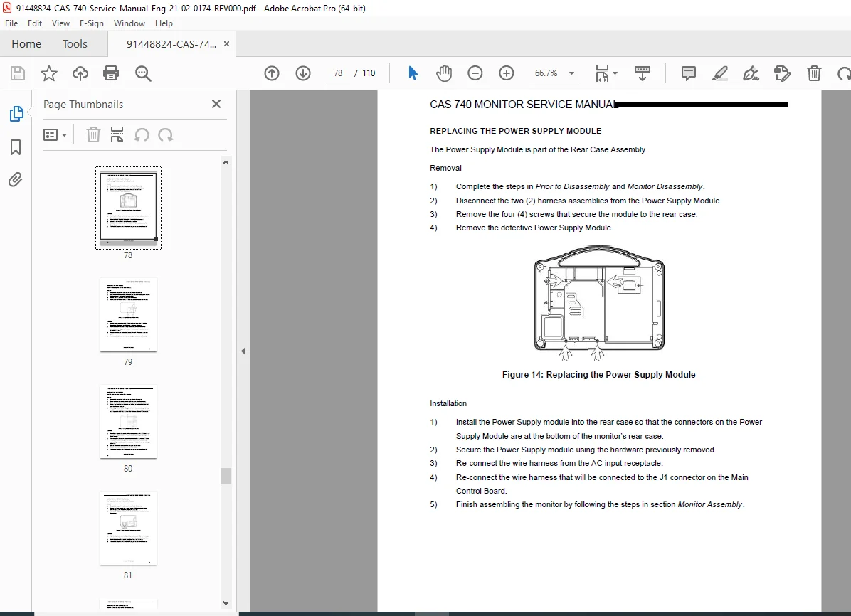This screenshot has width=851, height=616.
Task: Click the Figure 14 caption text
Action: [598, 374]
